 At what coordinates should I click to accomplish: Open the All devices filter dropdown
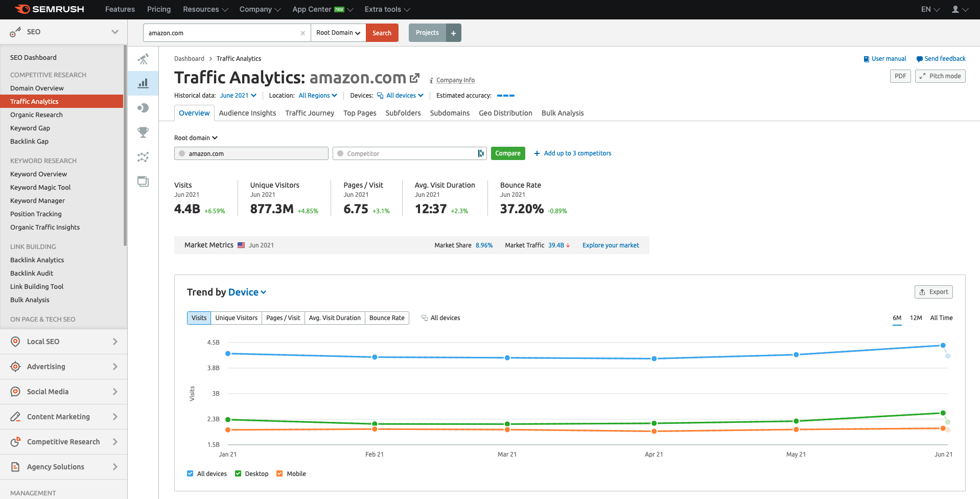tap(405, 96)
